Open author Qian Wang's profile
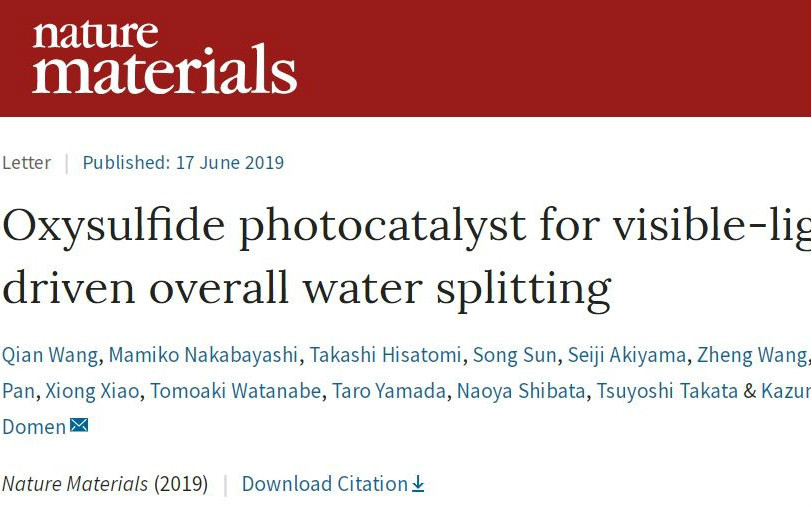Image resolution: width=811 pixels, height=507 pixels. coord(50,355)
